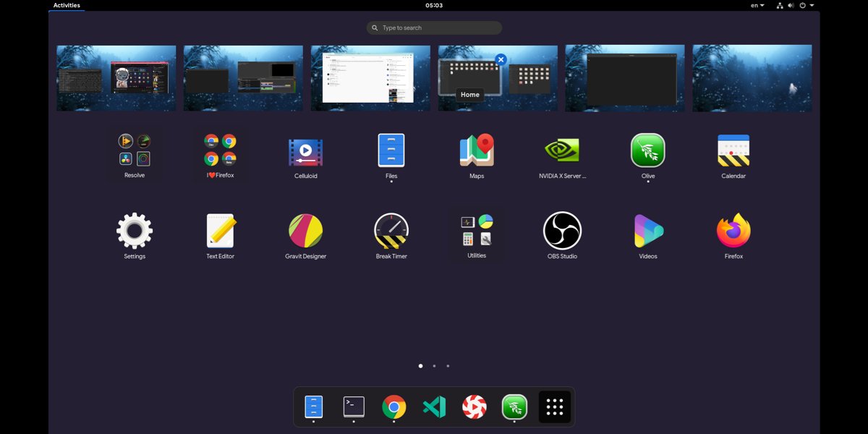
Task: Launch Firefox from the app grid
Action: pos(733,236)
